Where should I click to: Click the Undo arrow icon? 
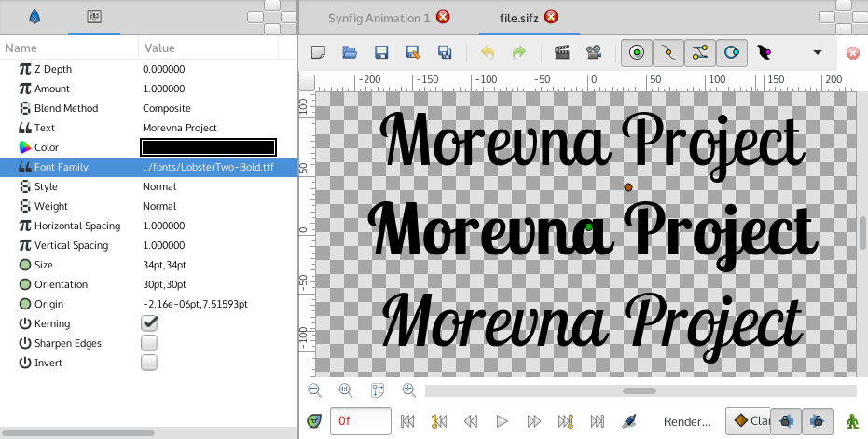click(x=487, y=52)
